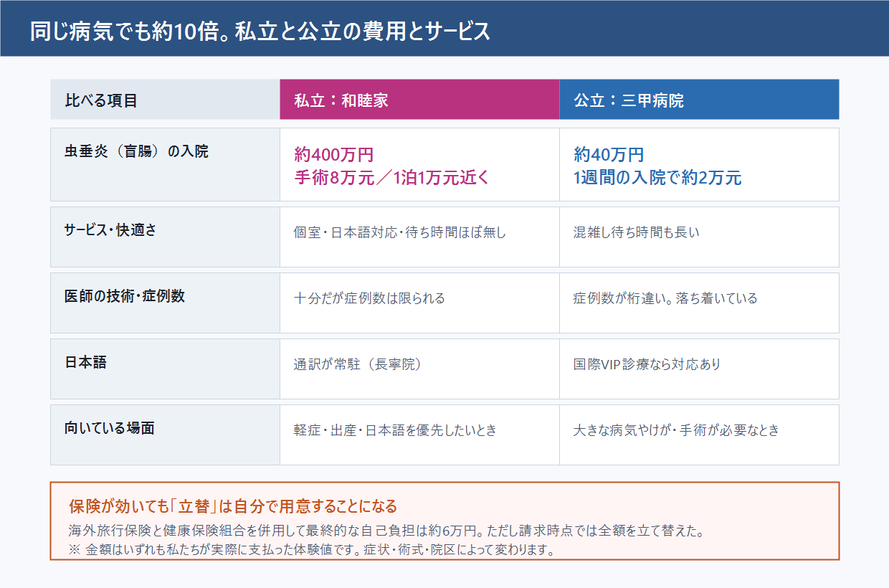Click the '通訳が常駐（長寧院）' cell
Screen dimensions: 889x588
[x=419, y=369]
